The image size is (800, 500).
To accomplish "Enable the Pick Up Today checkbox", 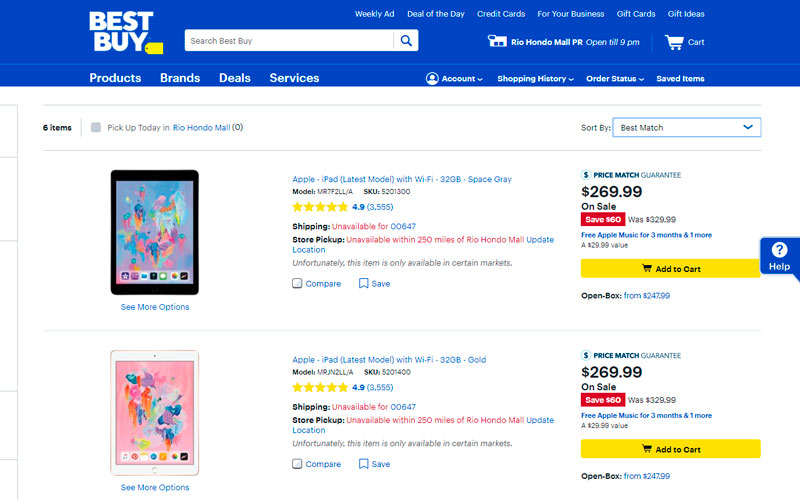I will (x=96, y=128).
